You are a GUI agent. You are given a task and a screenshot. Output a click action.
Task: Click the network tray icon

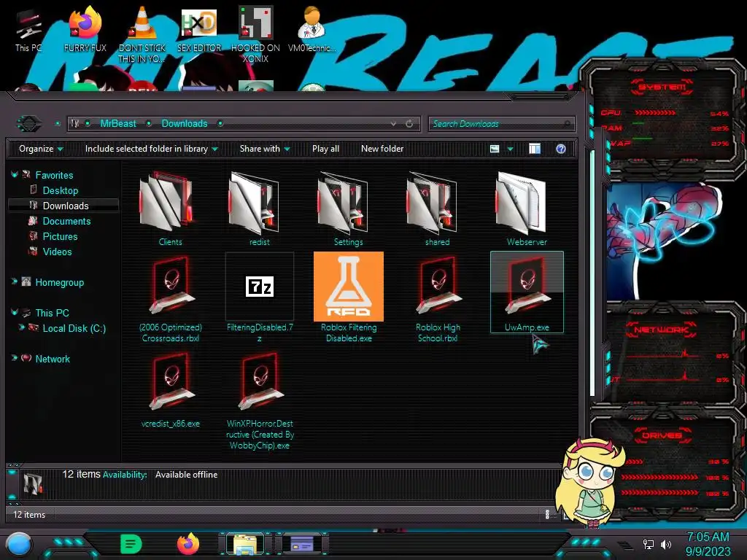tap(649, 544)
